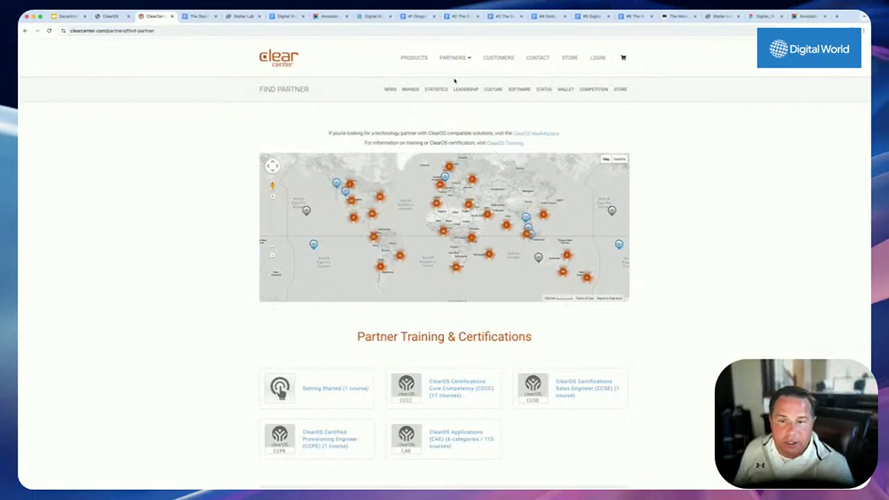Open the Products menu item
This screenshot has height=500, width=889.
coord(414,58)
